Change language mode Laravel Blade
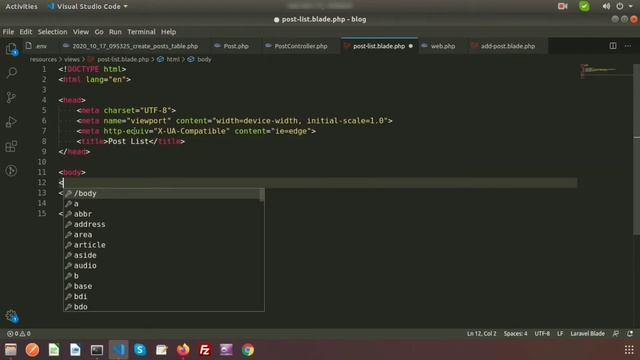 tap(587, 333)
